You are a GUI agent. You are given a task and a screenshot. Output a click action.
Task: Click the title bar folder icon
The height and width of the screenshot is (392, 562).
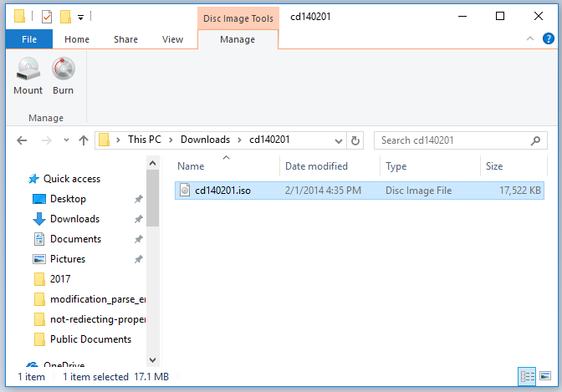[x=19, y=16]
